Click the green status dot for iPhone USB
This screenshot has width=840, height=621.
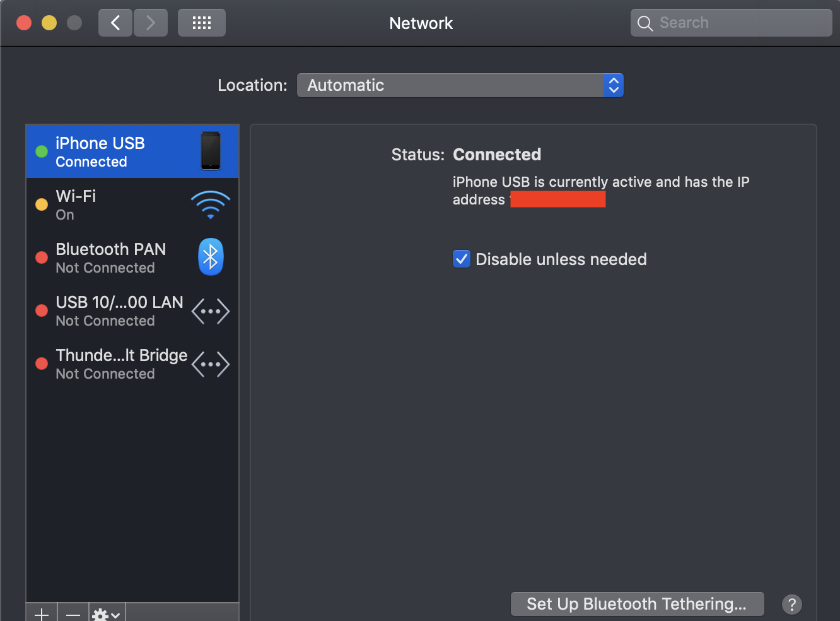[42, 151]
